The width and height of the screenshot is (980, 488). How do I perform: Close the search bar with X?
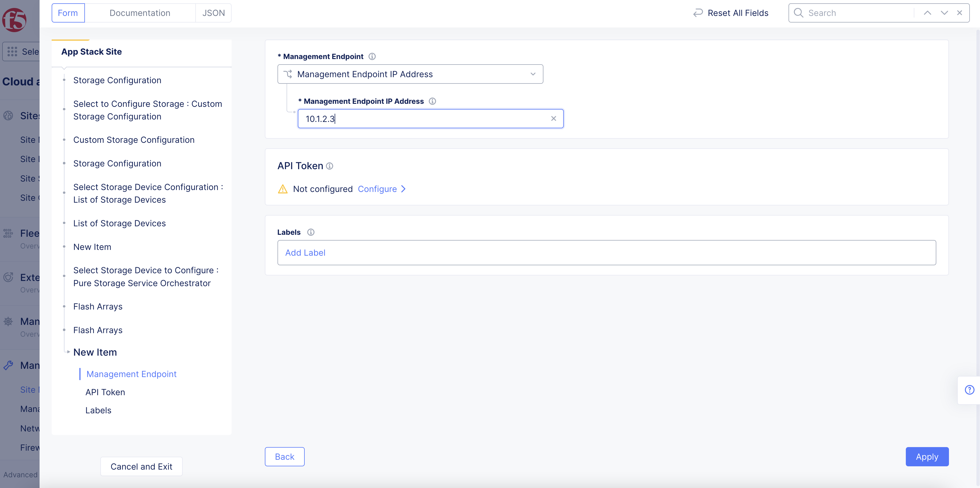(959, 13)
